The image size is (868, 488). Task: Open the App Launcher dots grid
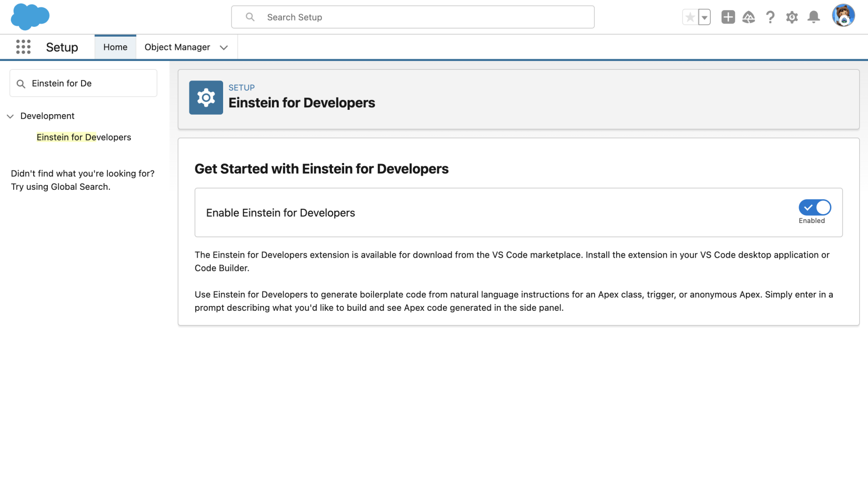23,47
